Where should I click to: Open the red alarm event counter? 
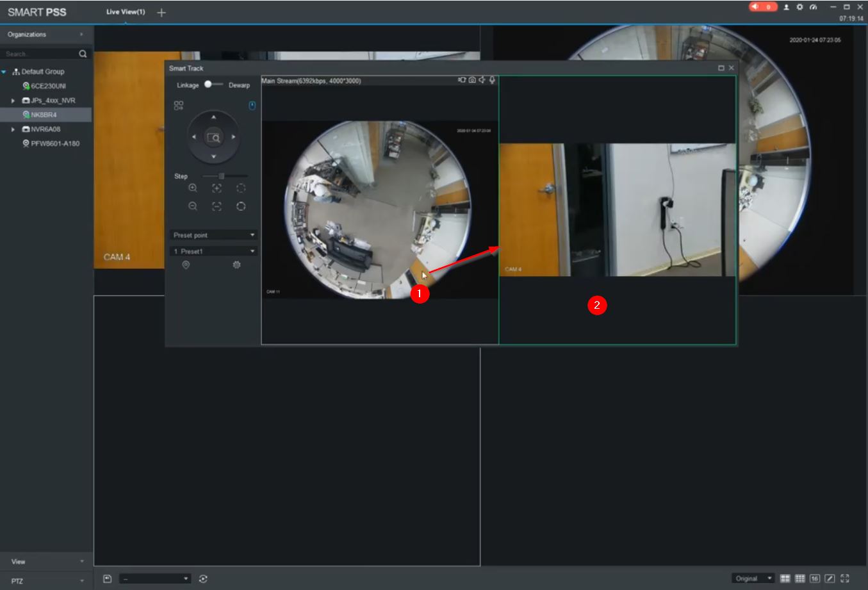coord(763,7)
